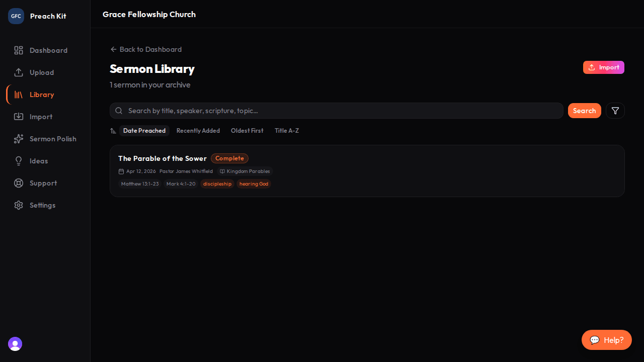Screen dimensions: 644x362
Task: Click the Import button at top right
Action: pos(603,67)
